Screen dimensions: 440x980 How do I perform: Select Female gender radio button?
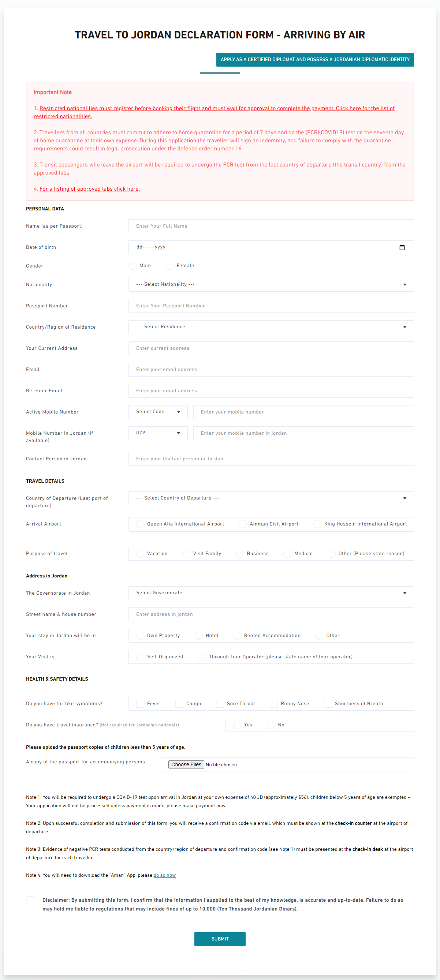click(x=169, y=266)
